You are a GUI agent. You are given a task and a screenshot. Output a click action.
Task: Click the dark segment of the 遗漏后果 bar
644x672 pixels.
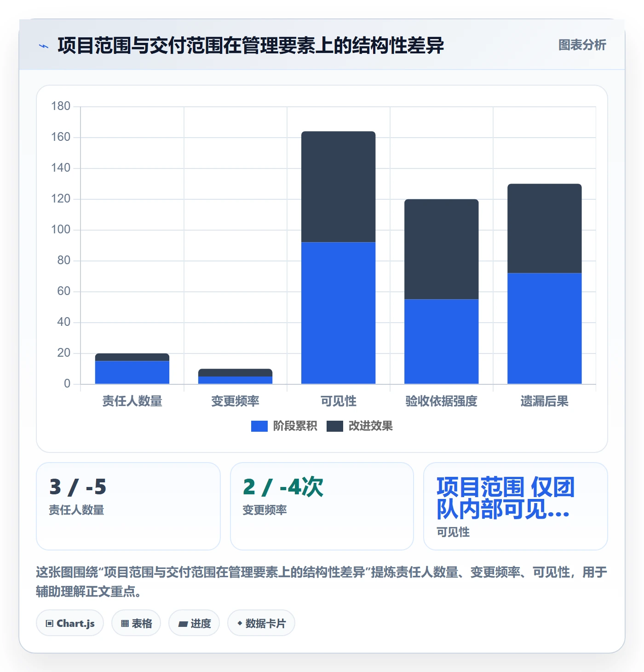(x=544, y=229)
